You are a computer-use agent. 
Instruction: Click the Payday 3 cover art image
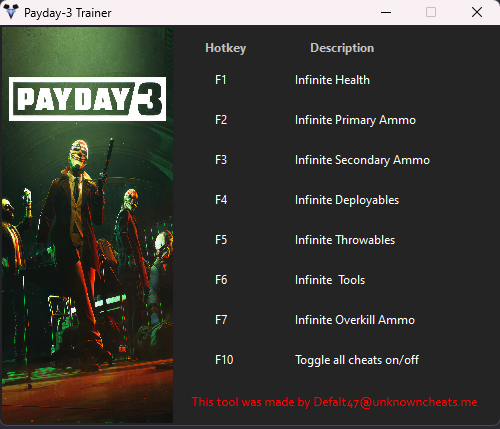[x=87, y=225]
